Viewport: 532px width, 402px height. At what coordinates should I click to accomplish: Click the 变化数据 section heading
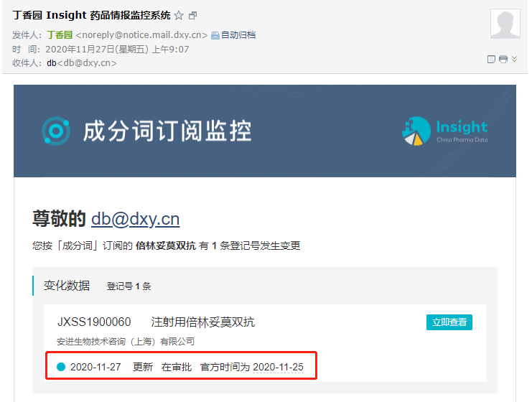[x=67, y=286]
